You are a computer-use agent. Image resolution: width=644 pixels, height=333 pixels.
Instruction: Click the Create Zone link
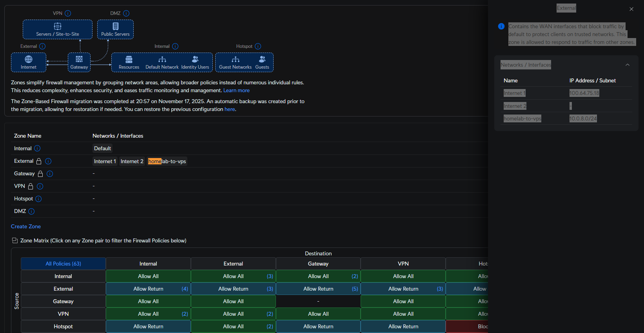click(x=26, y=226)
